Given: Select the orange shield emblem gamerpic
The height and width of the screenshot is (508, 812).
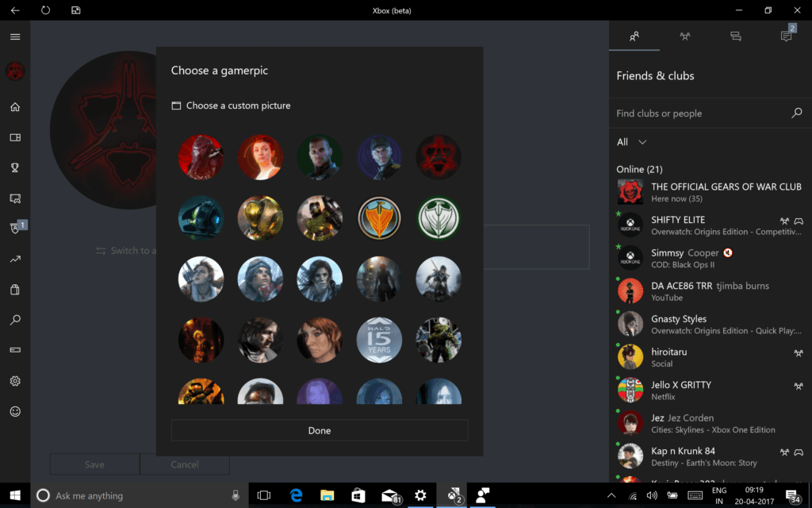Looking at the screenshot, I should click(379, 218).
